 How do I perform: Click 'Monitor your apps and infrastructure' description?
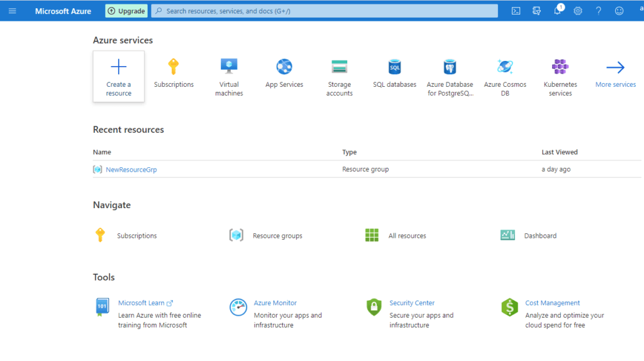(287, 320)
